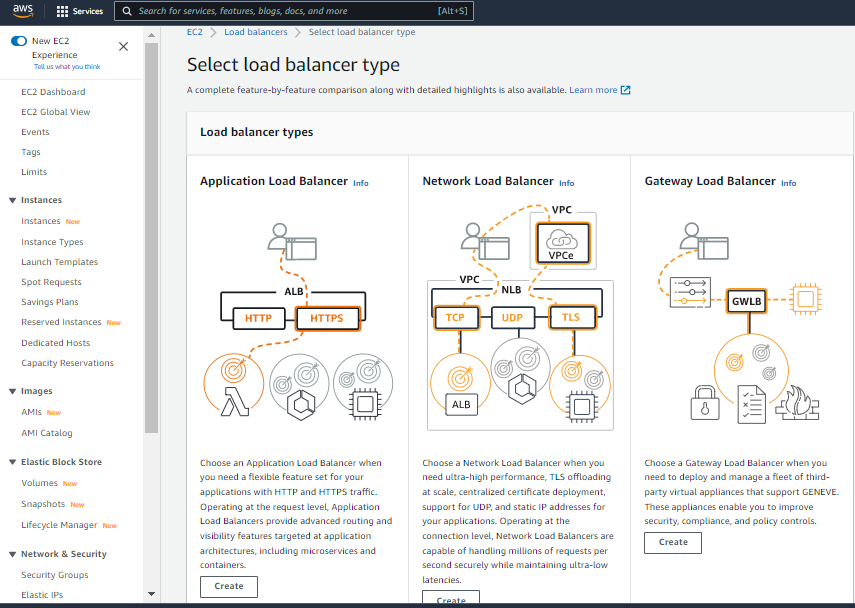Open EC2 Global View
The height and width of the screenshot is (608, 855).
point(56,112)
